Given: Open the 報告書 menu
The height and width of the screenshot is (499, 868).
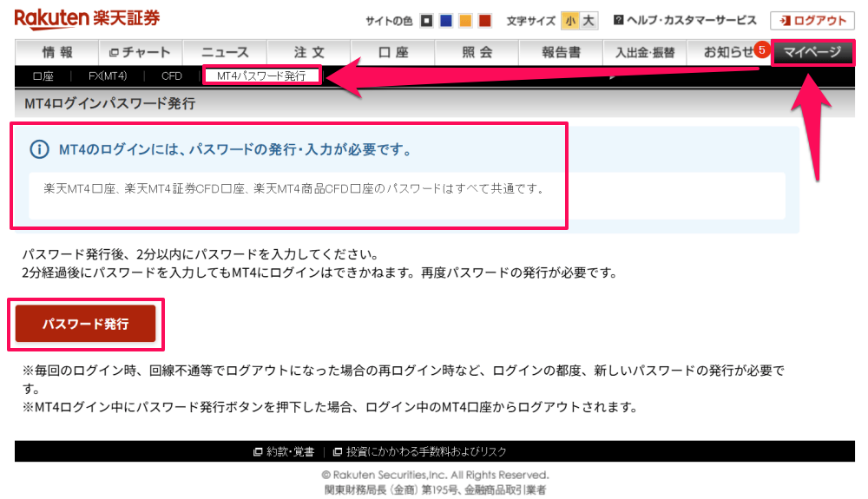Looking at the screenshot, I should [561, 53].
